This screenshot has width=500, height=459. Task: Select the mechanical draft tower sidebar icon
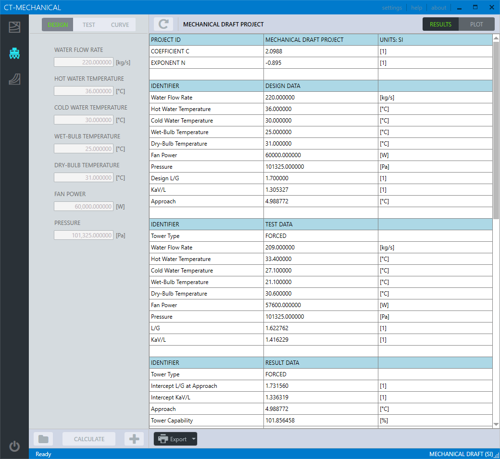click(x=14, y=53)
